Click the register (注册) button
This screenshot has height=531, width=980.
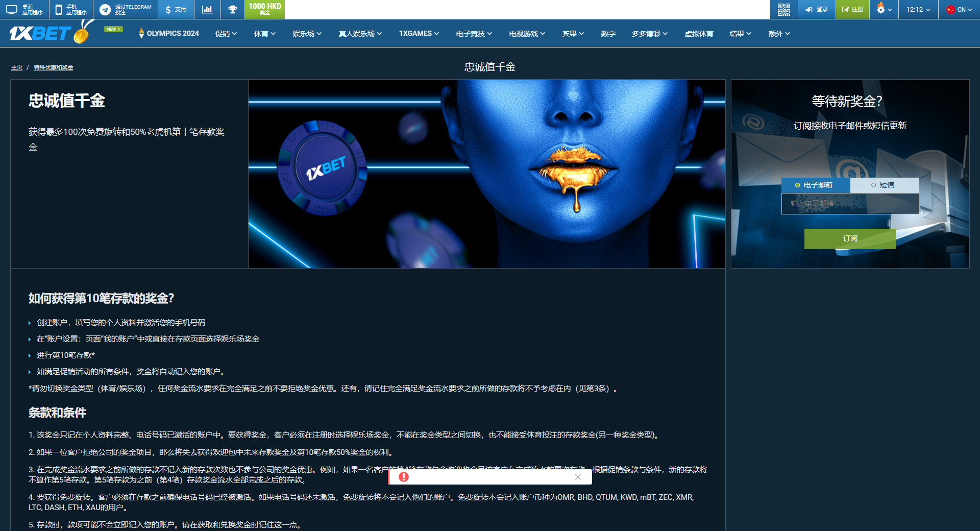(852, 10)
